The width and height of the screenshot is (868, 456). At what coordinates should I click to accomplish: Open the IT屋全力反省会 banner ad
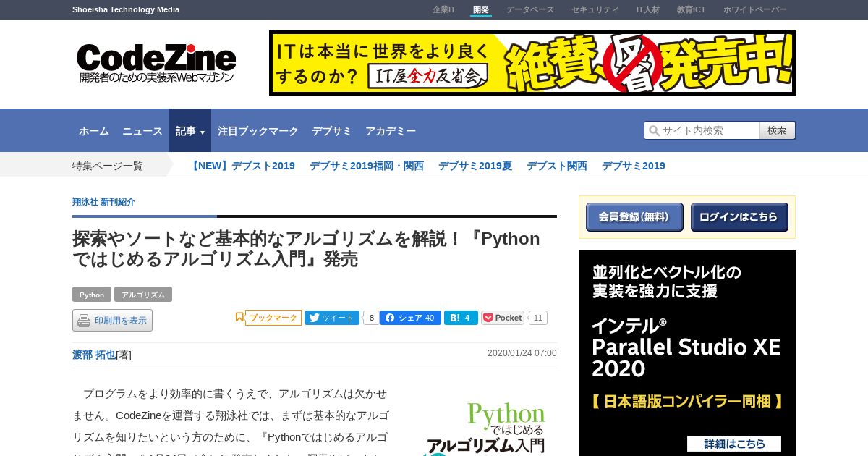tap(532, 63)
